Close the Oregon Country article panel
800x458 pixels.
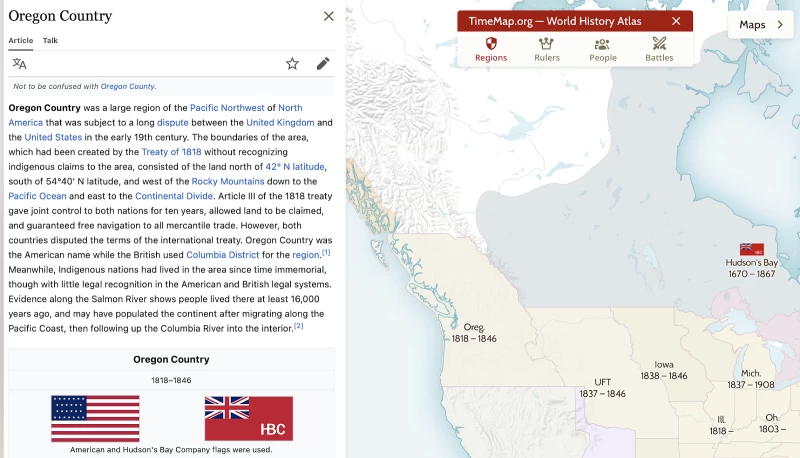(329, 16)
